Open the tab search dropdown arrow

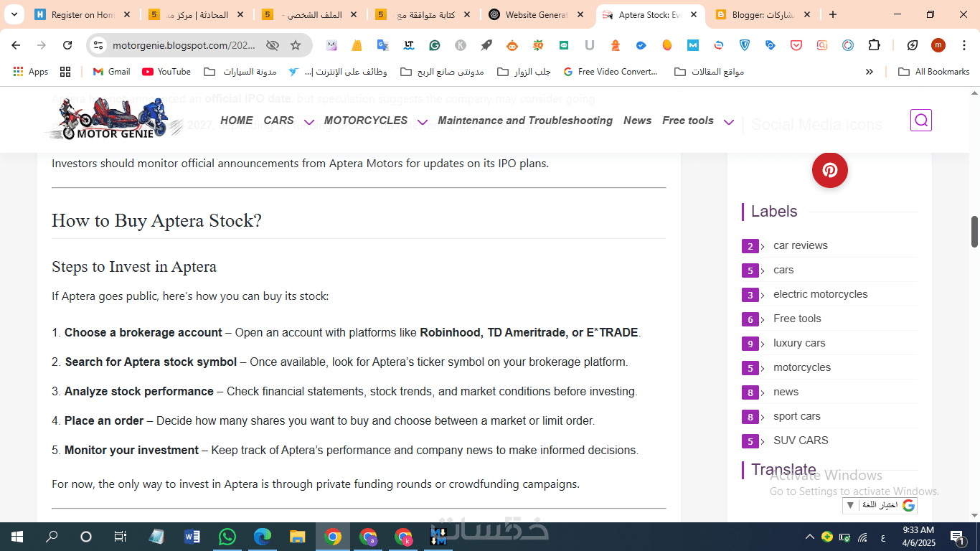point(14,14)
